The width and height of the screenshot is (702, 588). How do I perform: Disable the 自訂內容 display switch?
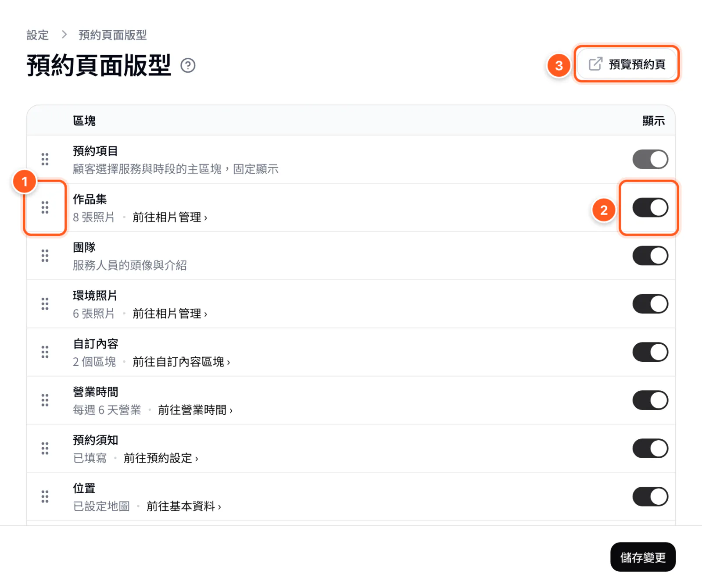point(650,352)
